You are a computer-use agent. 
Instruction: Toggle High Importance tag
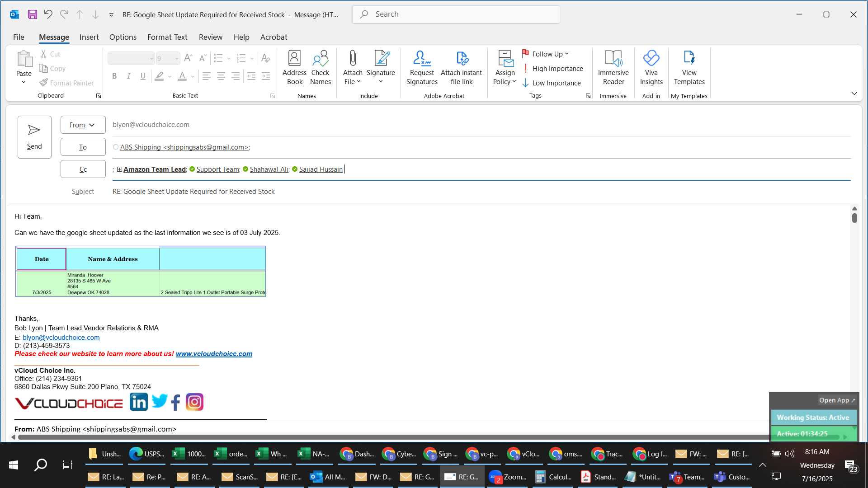point(552,68)
